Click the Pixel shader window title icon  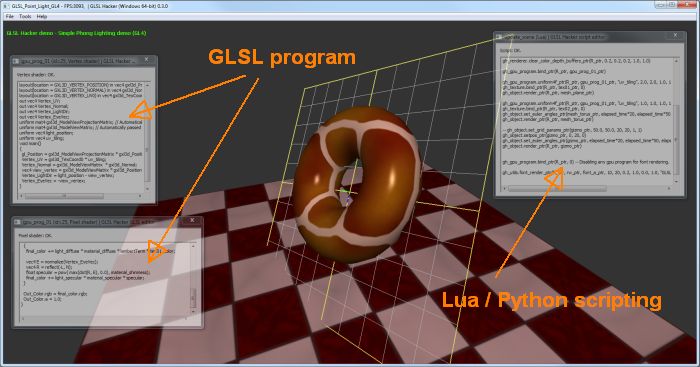[17, 222]
